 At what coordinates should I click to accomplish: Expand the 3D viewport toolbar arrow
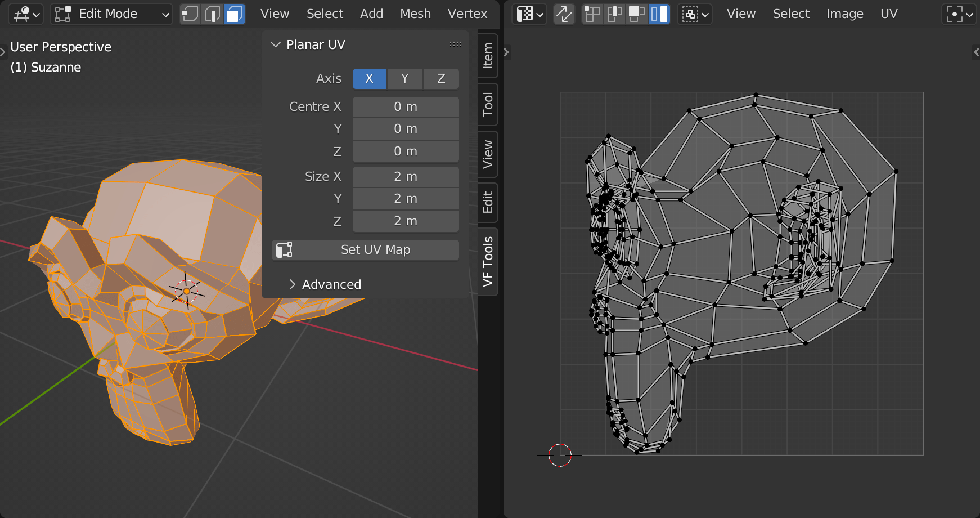coord(3,52)
